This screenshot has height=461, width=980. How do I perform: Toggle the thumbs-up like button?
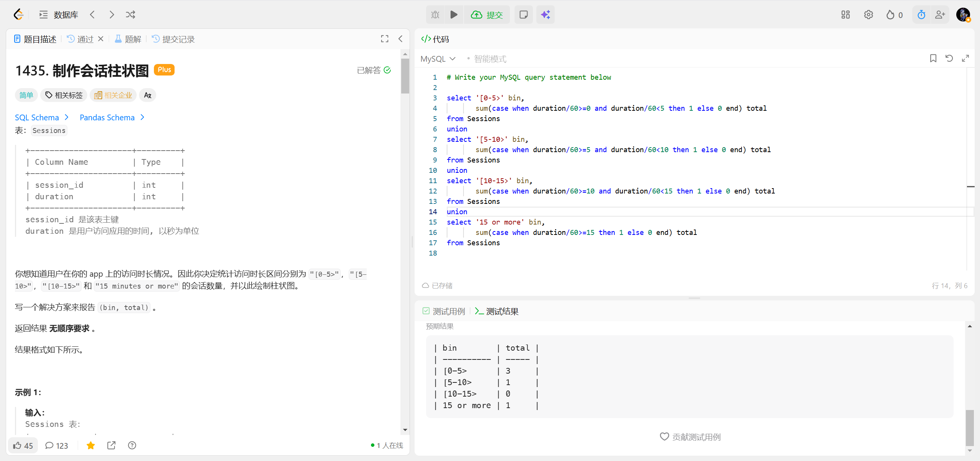[x=23, y=445]
